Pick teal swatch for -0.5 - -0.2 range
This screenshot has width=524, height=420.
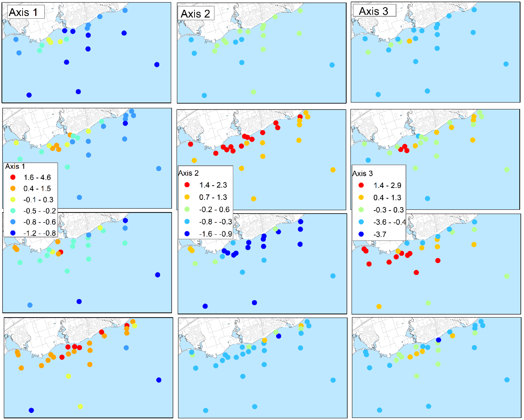13,211
